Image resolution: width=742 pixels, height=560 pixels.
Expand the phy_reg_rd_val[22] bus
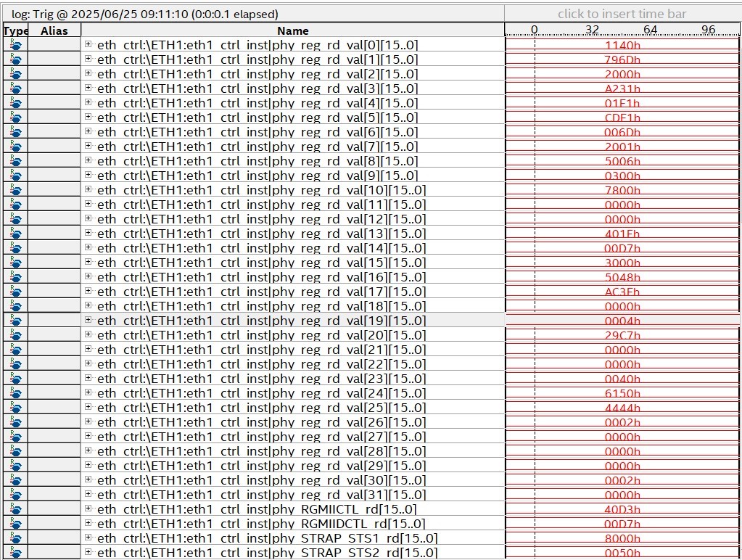88,363
